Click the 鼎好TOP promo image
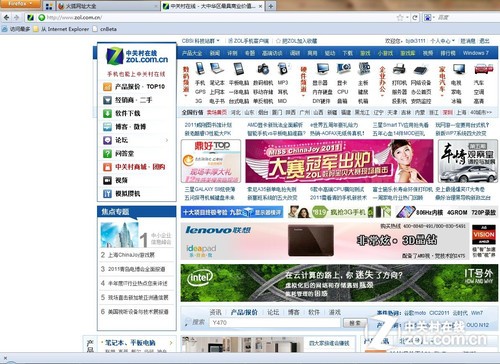 tap(211, 161)
